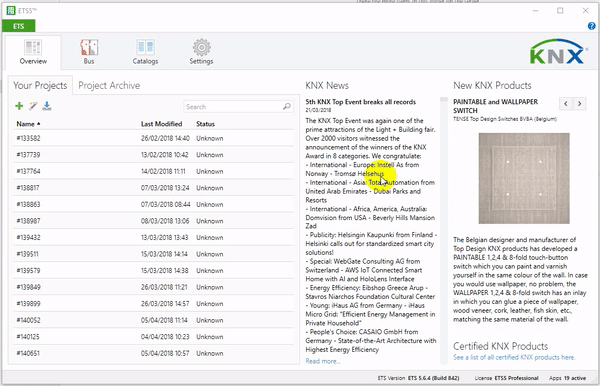Select project #139899
Screen dimensions: 600x386
click(153, 303)
